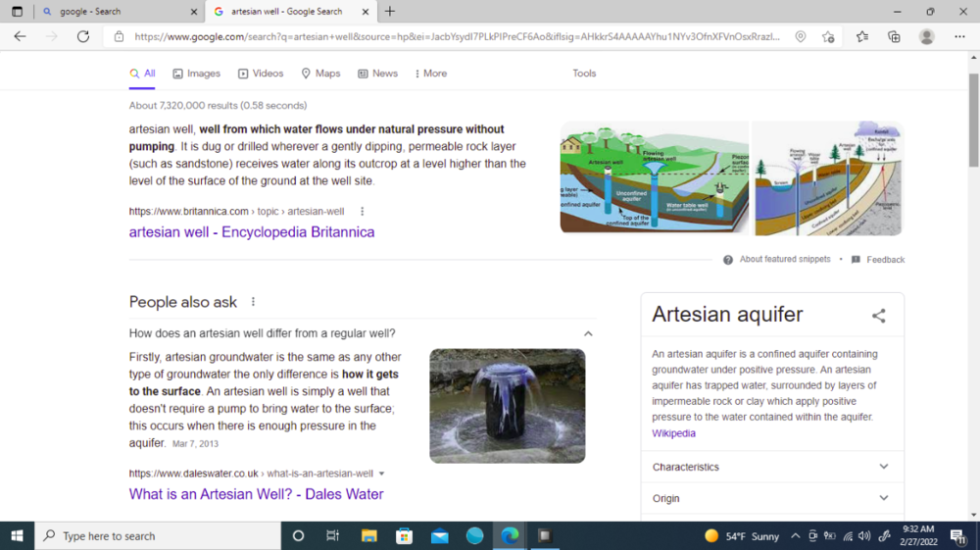
Task: Open the first artesian well diagram image
Action: [654, 177]
